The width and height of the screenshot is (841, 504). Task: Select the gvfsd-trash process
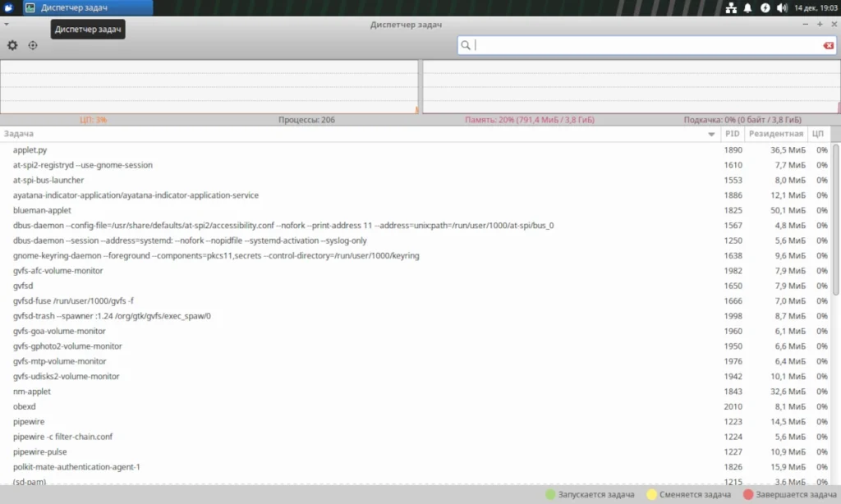click(416, 316)
